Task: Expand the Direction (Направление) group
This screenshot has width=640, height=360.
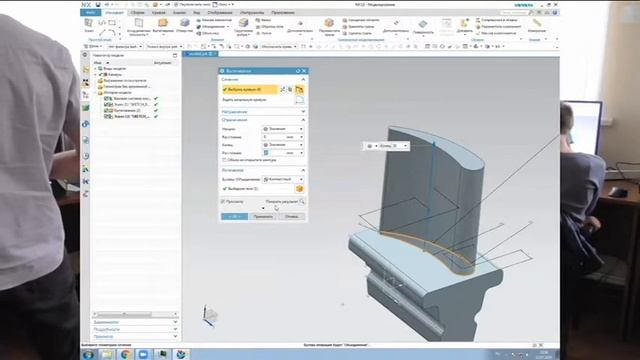Action: tap(303, 111)
